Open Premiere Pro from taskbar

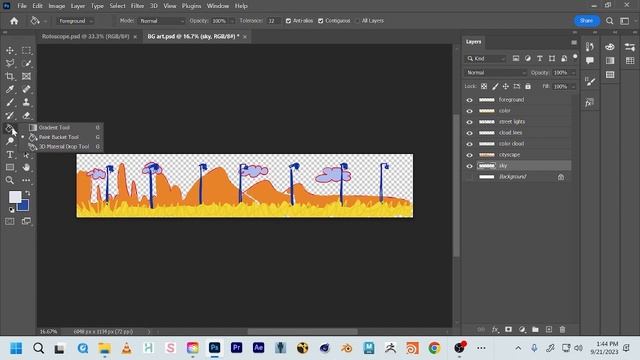click(237, 348)
